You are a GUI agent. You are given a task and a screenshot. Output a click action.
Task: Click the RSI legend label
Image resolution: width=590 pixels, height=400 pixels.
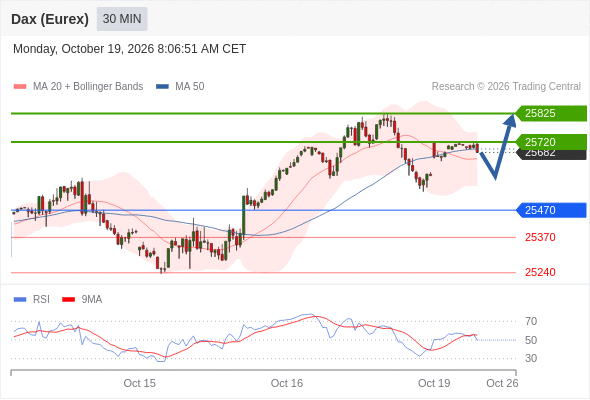[x=41, y=300]
